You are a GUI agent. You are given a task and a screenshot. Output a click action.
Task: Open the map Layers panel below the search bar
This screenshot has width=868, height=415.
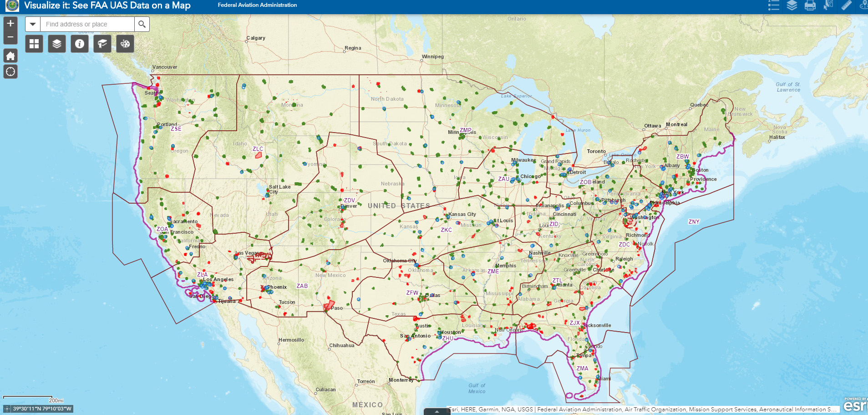56,44
